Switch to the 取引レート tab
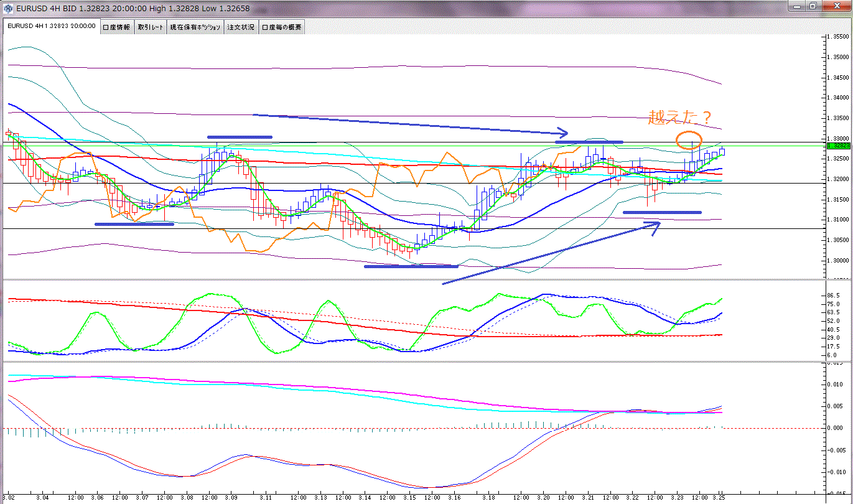This screenshot has width=853, height=504. [151, 27]
